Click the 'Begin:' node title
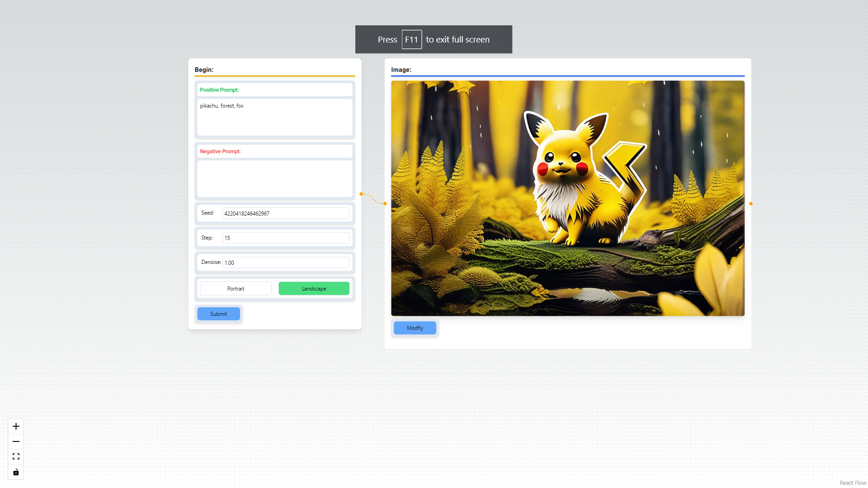 point(204,70)
